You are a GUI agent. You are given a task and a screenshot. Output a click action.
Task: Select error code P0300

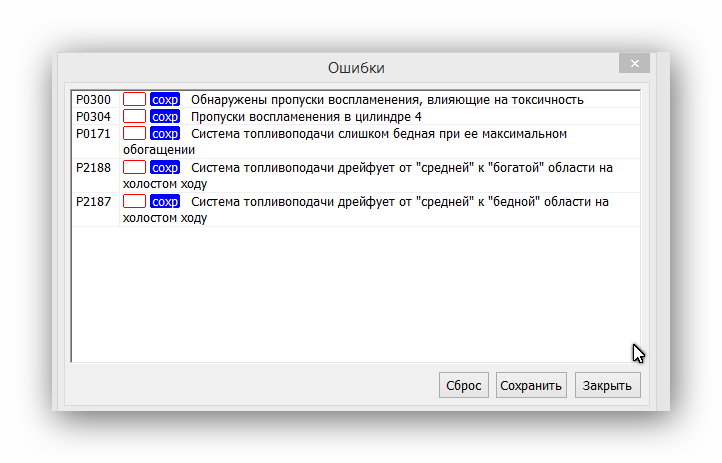pos(93,99)
